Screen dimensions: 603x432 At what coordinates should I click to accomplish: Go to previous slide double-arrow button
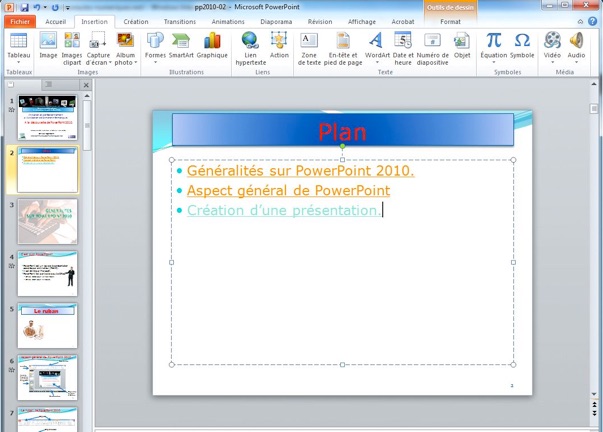(x=594, y=405)
